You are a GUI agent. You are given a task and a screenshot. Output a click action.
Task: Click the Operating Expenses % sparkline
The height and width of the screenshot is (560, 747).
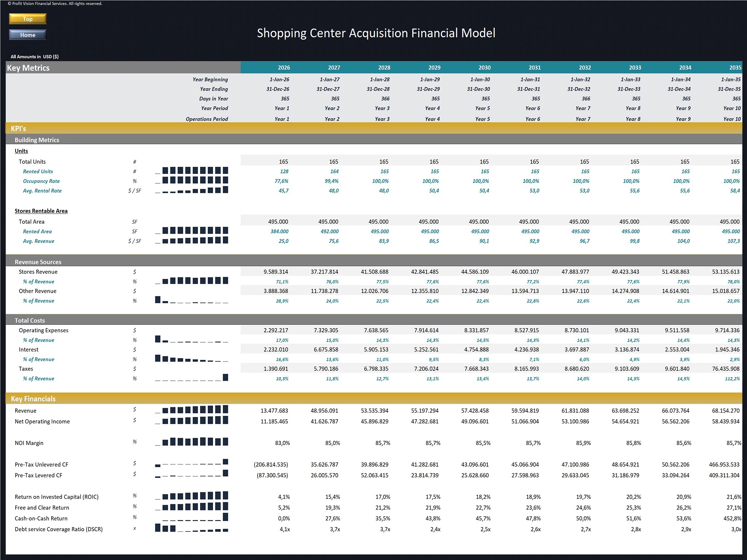tap(192, 339)
